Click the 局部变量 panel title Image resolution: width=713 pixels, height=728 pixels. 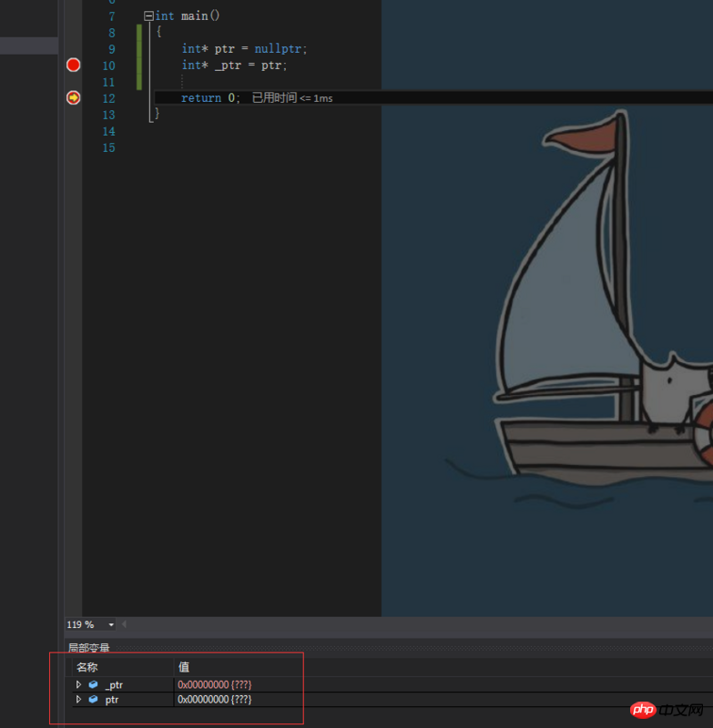(88, 648)
